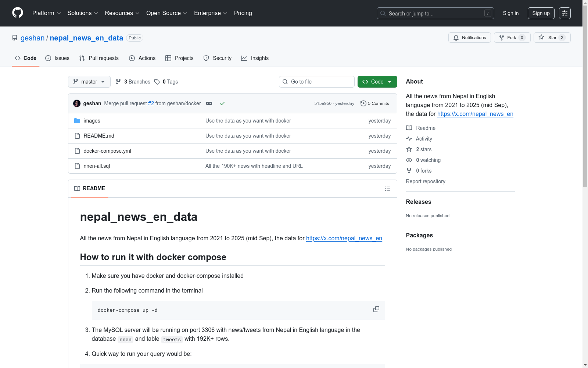Image resolution: width=588 pixels, height=368 pixels.
Task: Click the green commit status checkmark
Action: pos(222,103)
